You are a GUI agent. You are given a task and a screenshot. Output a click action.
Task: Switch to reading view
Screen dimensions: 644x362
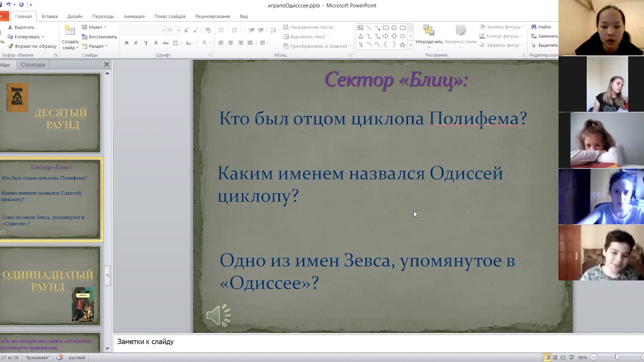(x=563, y=357)
